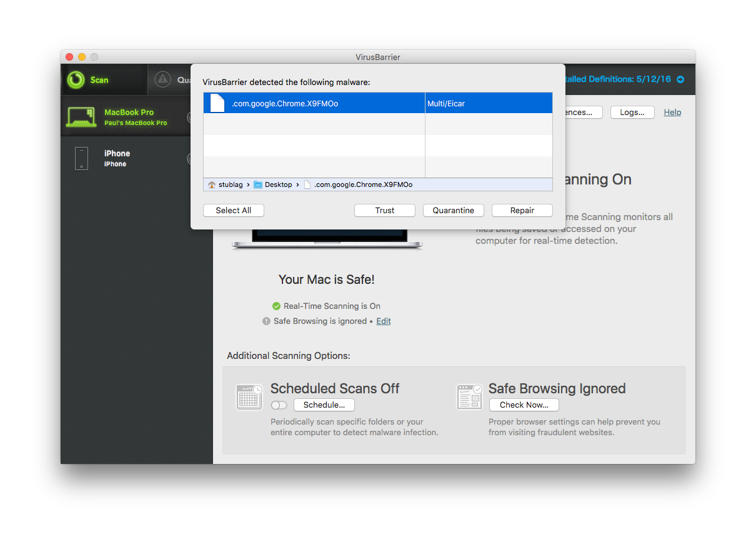Click the Safe Browsing browser window icon

(x=469, y=396)
